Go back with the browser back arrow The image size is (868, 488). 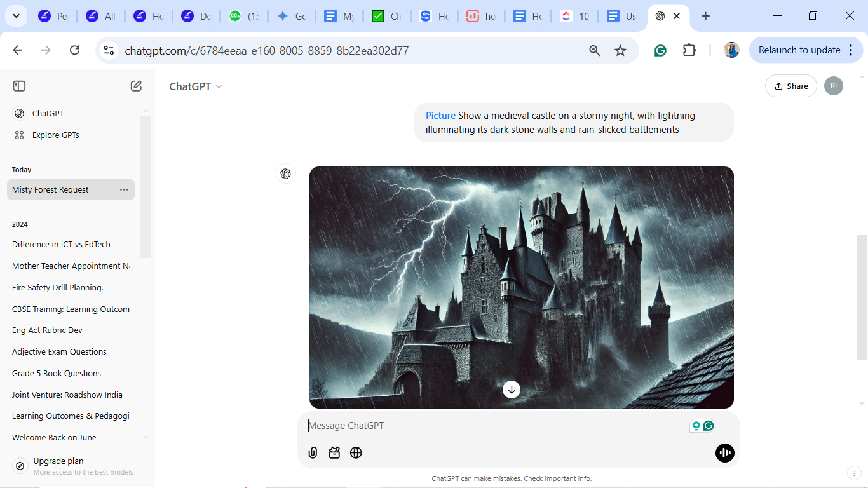coord(18,50)
